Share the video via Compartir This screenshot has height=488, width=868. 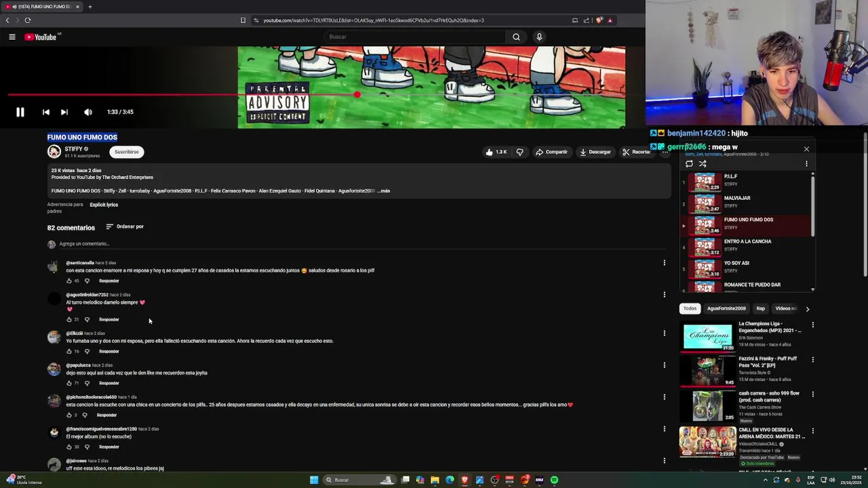click(x=551, y=152)
